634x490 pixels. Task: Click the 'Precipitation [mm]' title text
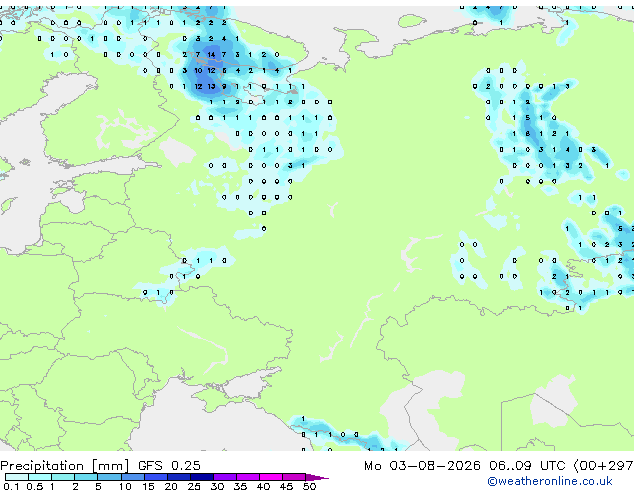65,466
